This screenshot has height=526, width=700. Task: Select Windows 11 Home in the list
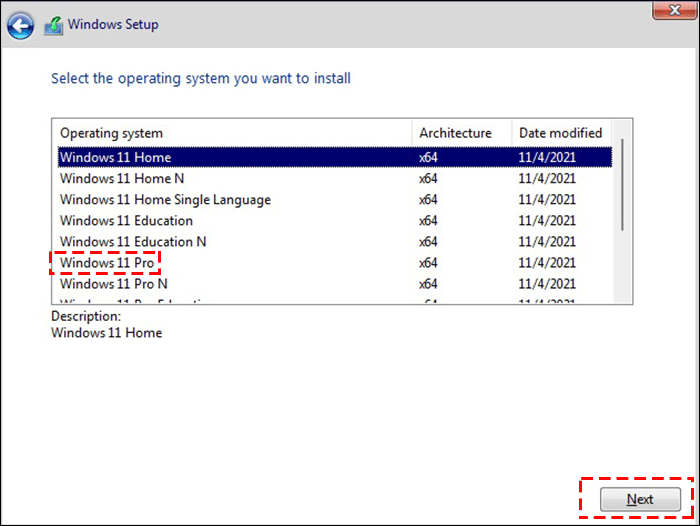[115, 157]
